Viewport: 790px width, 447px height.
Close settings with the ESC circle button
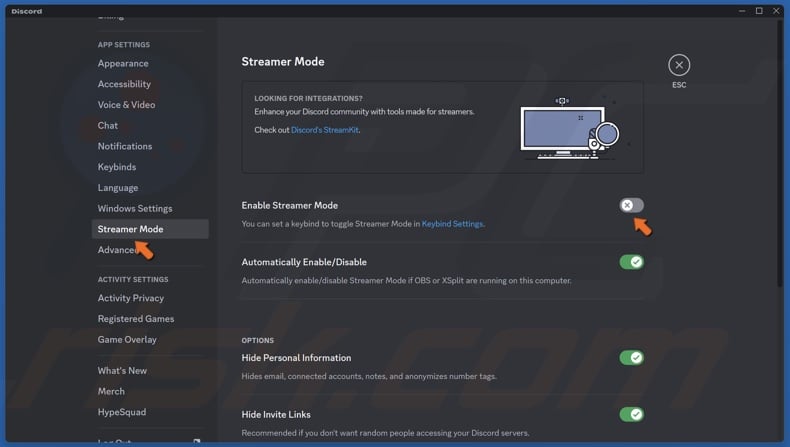coord(679,65)
